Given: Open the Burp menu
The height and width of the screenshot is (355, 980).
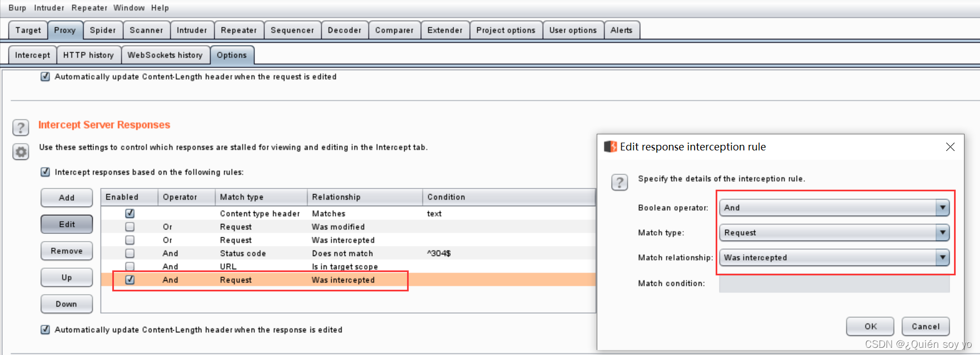Looking at the screenshot, I should point(17,8).
